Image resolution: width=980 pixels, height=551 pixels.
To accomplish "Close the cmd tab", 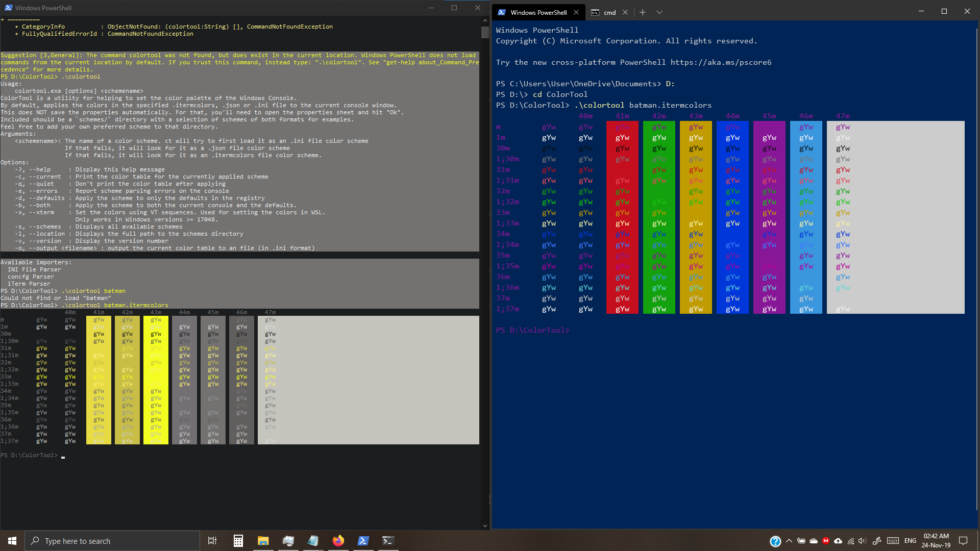I will click(625, 12).
